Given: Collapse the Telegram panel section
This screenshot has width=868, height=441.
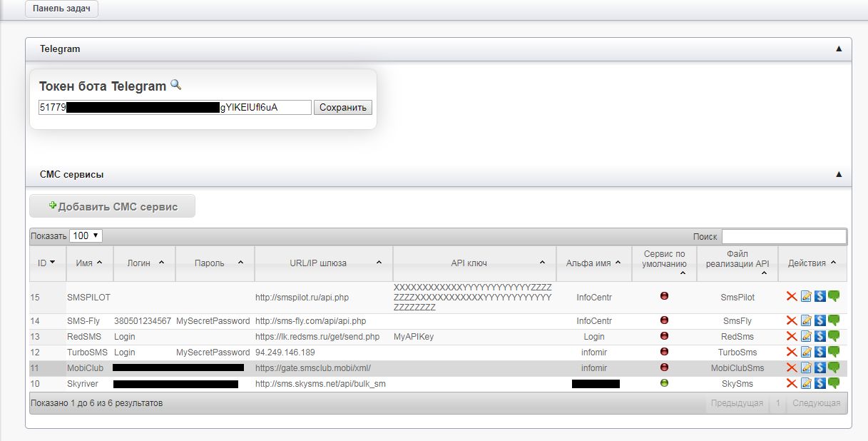Looking at the screenshot, I should (x=839, y=49).
